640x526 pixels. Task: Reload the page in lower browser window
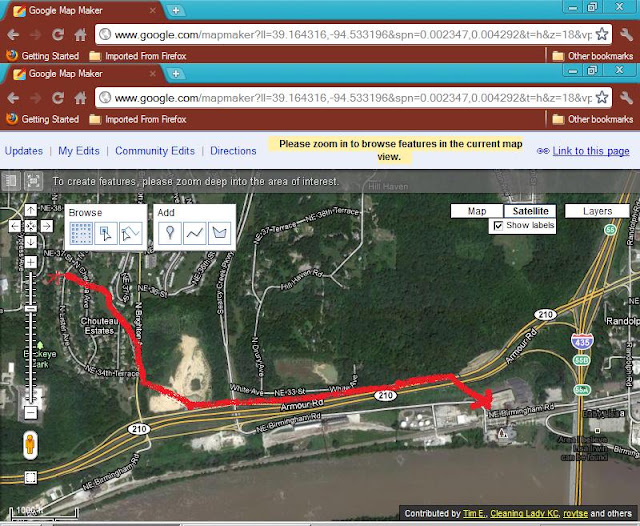coord(58,98)
